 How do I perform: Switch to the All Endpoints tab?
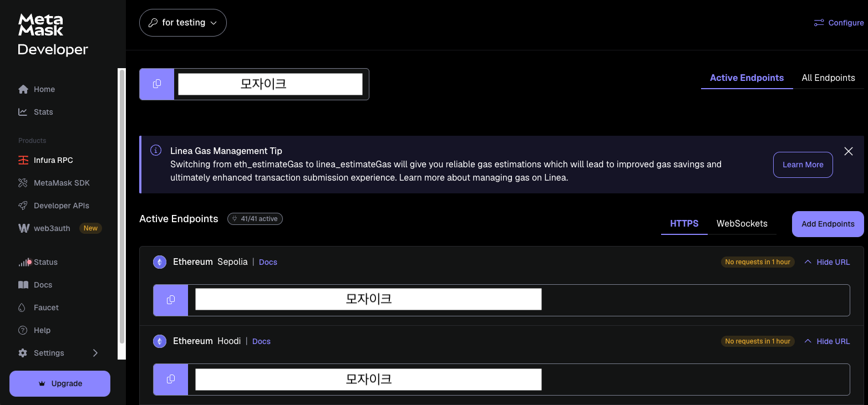(x=828, y=78)
